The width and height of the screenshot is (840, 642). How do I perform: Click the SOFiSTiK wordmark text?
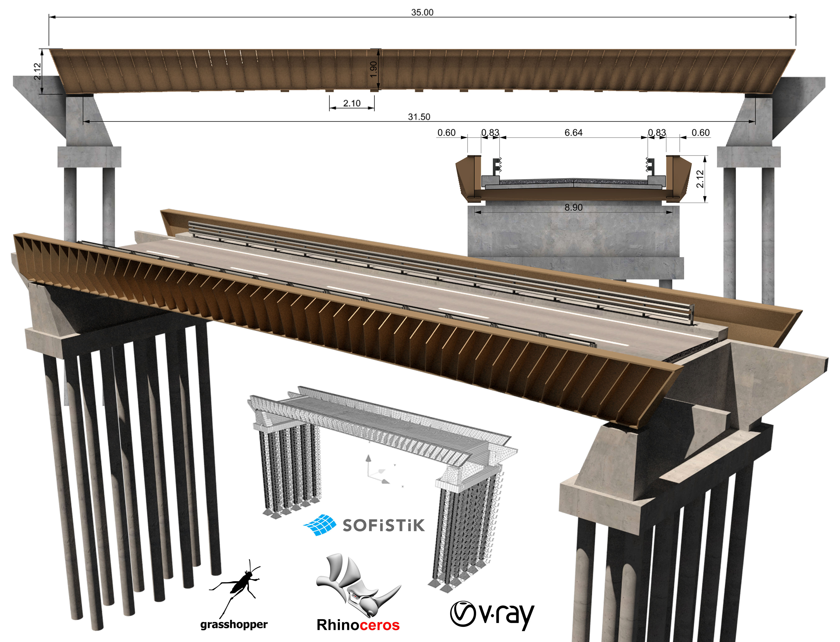click(x=383, y=525)
